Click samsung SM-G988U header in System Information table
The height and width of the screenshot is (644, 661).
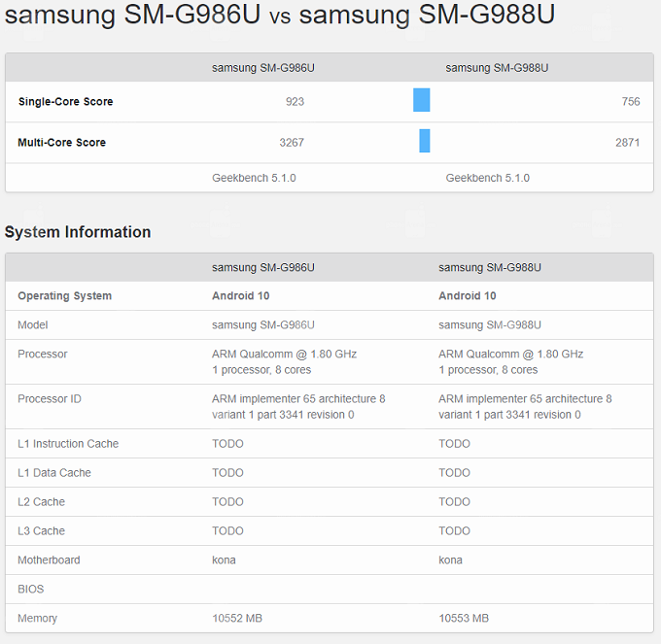point(490,267)
